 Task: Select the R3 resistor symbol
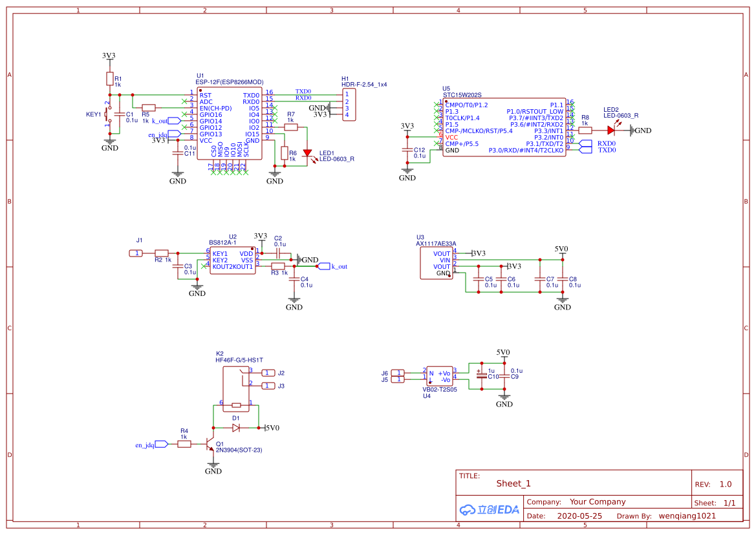click(278, 266)
